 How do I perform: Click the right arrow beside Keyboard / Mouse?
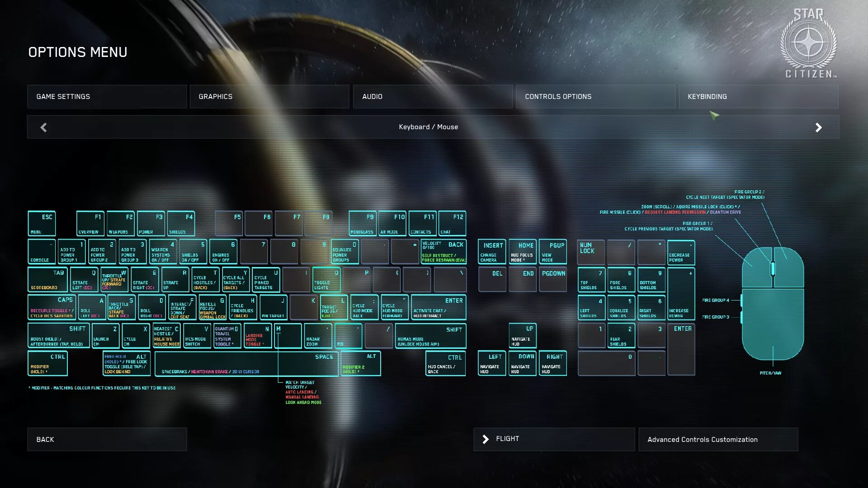click(818, 127)
